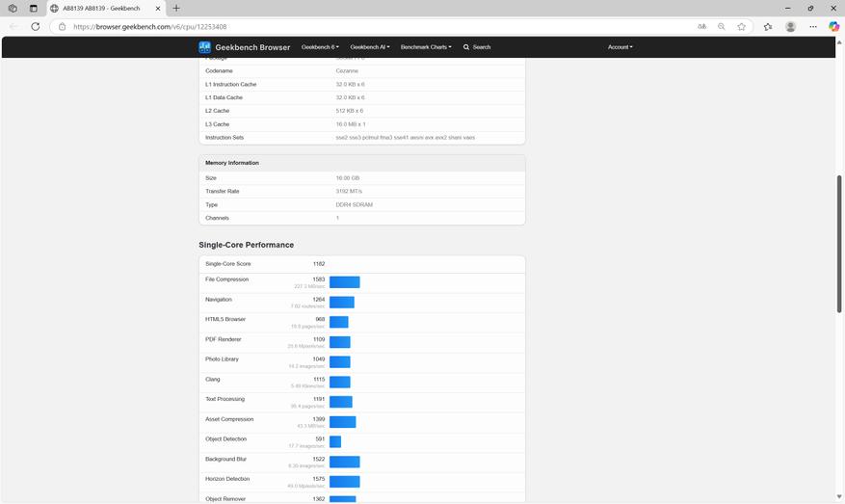
Task: Click the Object Detection score bar
Action: (x=335, y=441)
